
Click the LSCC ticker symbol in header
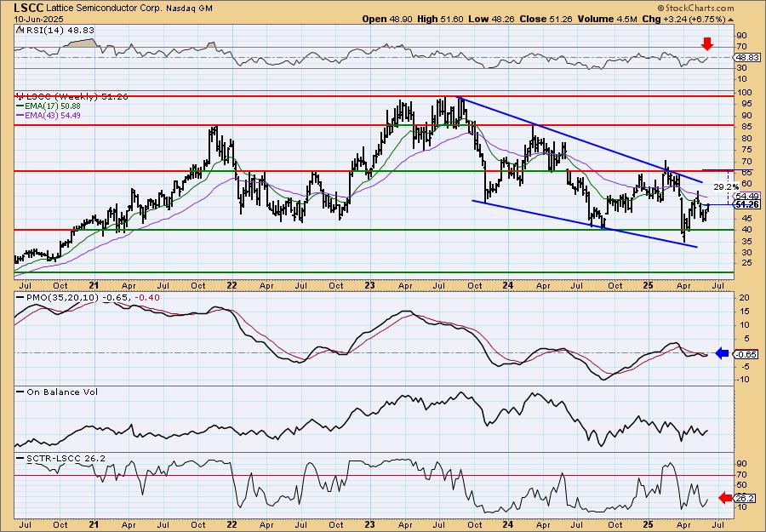point(29,8)
